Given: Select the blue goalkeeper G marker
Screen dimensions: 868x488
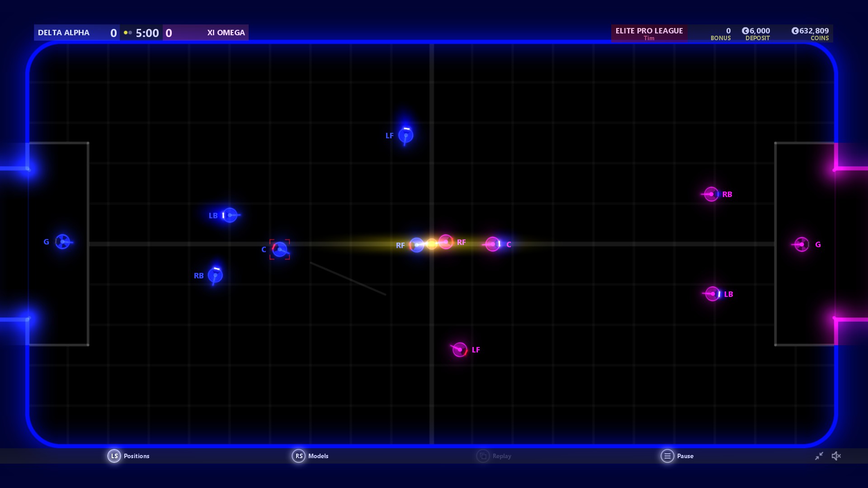Looking at the screenshot, I should [x=63, y=242].
